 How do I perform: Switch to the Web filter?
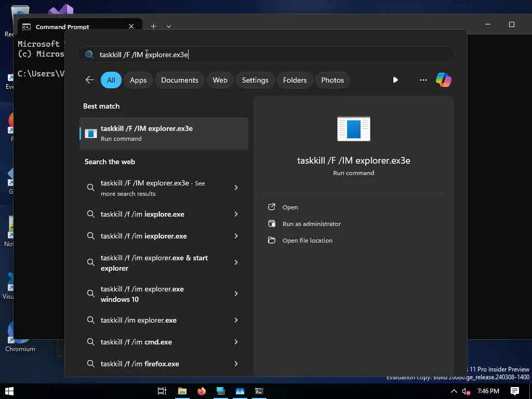(x=220, y=80)
